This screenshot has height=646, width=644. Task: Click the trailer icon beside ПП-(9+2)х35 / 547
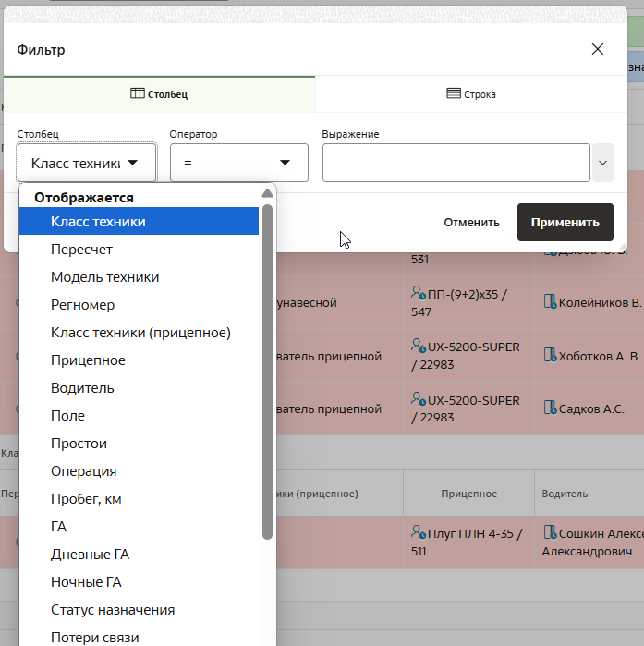418,294
